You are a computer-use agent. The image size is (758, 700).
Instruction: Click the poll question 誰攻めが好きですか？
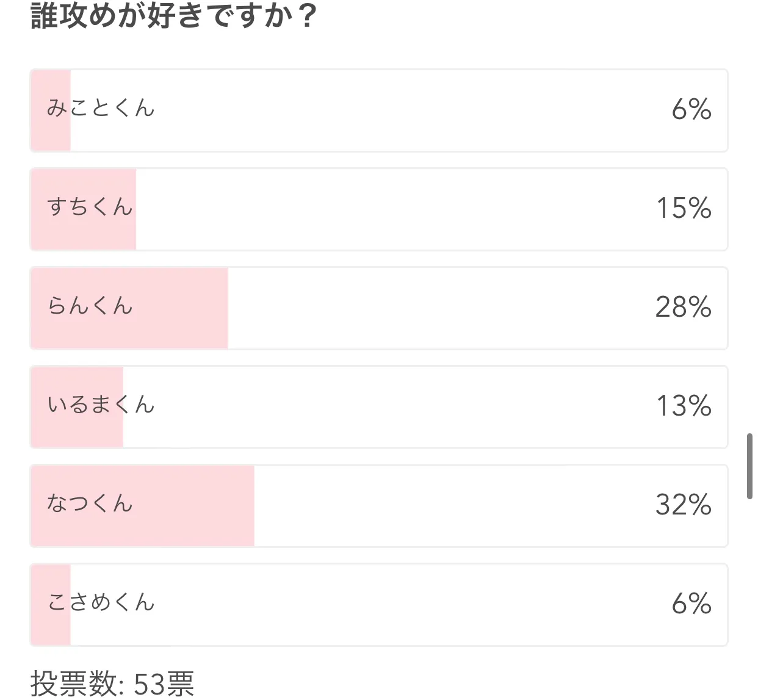point(173,16)
